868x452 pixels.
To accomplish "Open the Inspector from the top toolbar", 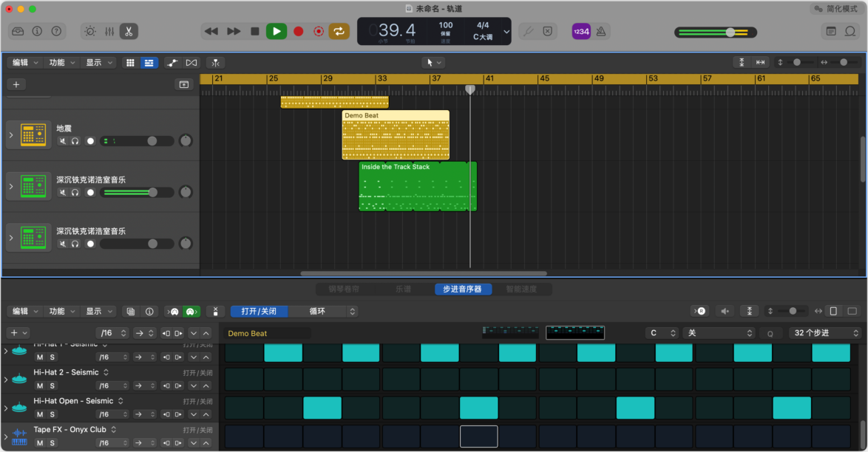I will [x=37, y=32].
